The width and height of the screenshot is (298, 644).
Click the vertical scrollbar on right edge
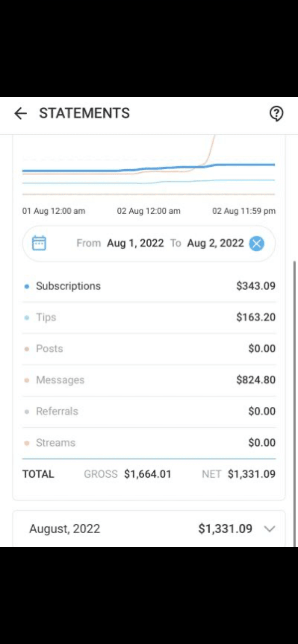point(295,382)
